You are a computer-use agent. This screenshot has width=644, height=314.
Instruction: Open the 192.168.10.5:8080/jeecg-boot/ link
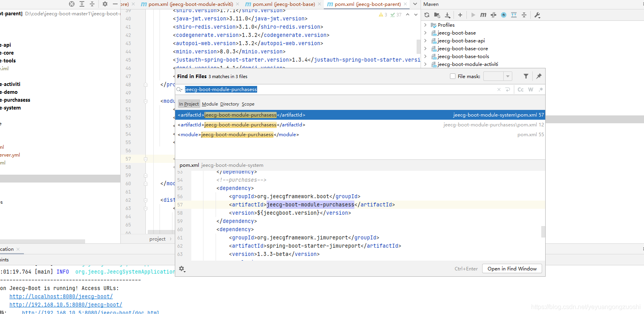pyautogui.click(x=66, y=305)
